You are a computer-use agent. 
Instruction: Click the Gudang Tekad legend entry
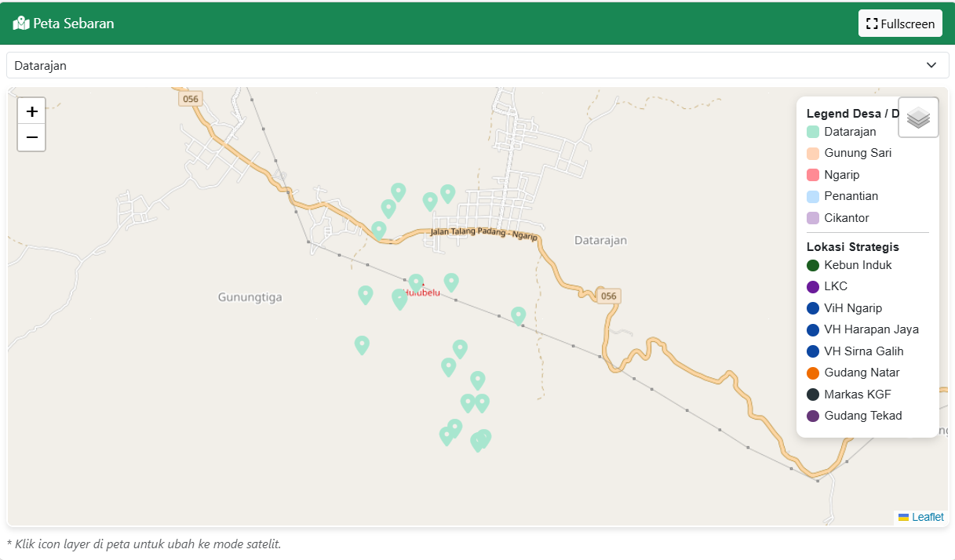point(862,416)
